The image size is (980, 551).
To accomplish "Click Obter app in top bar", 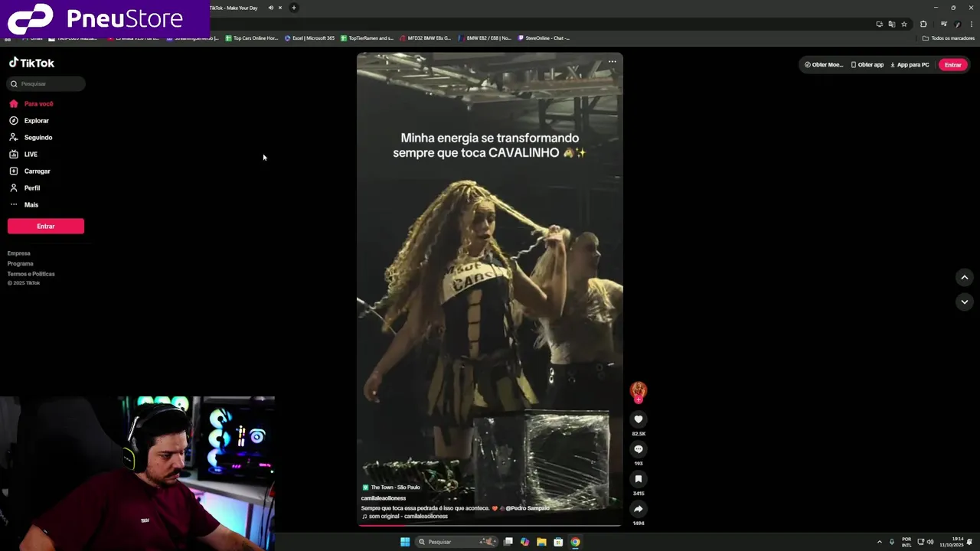I will [x=867, y=64].
